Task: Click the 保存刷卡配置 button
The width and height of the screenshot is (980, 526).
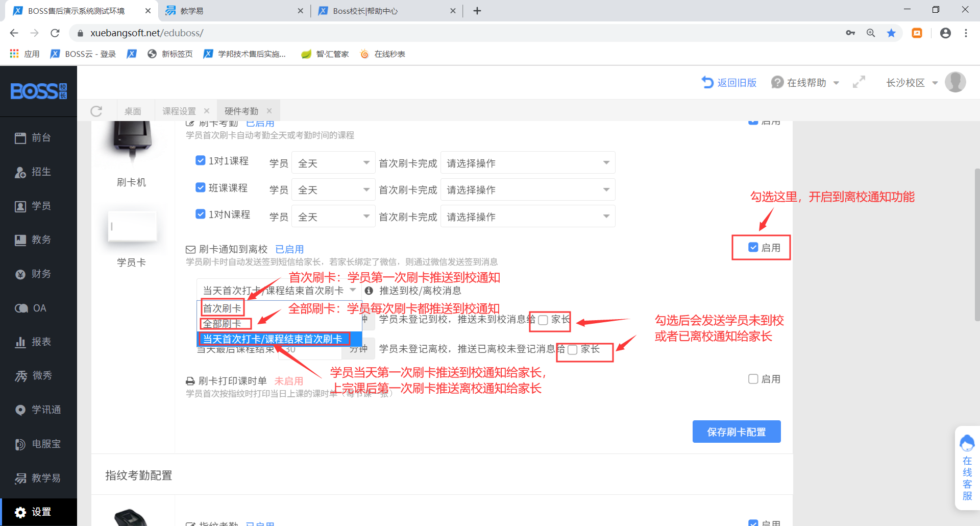Action: pos(736,432)
